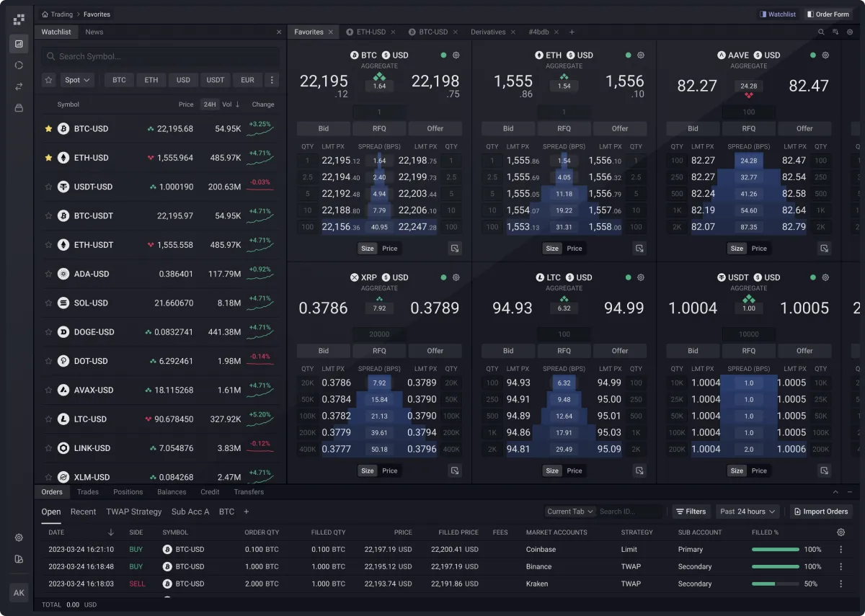865x616 pixels.
Task: Unstar BTC-USD in the watchlist
Action: coord(47,129)
